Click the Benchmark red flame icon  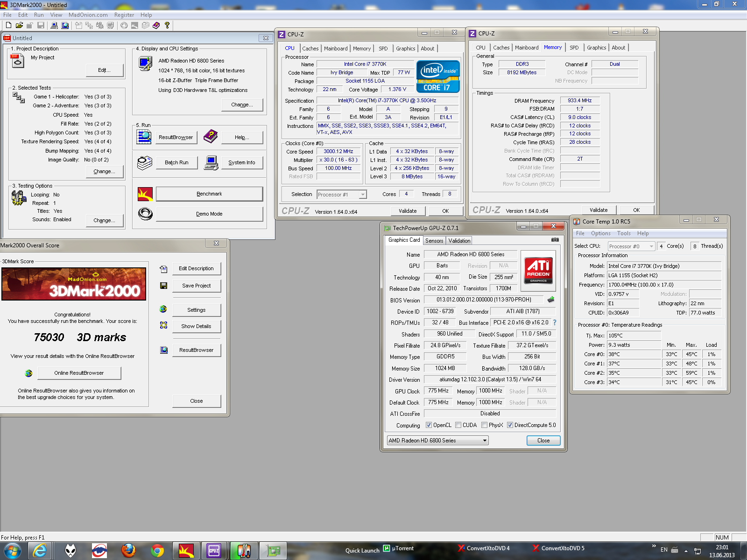pyautogui.click(x=145, y=194)
